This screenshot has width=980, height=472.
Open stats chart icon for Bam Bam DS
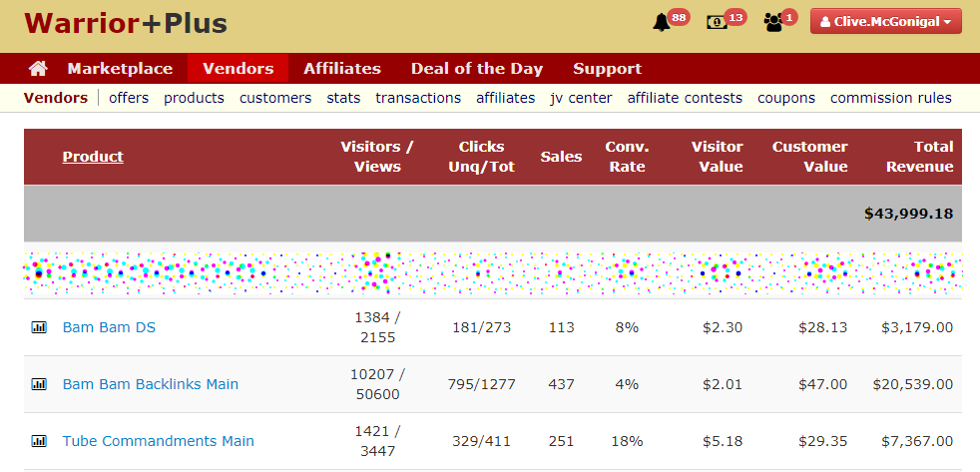(x=39, y=327)
